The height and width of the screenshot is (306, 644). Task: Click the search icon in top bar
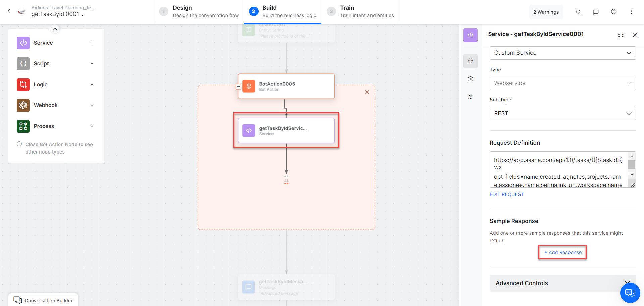click(x=578, y=12)
